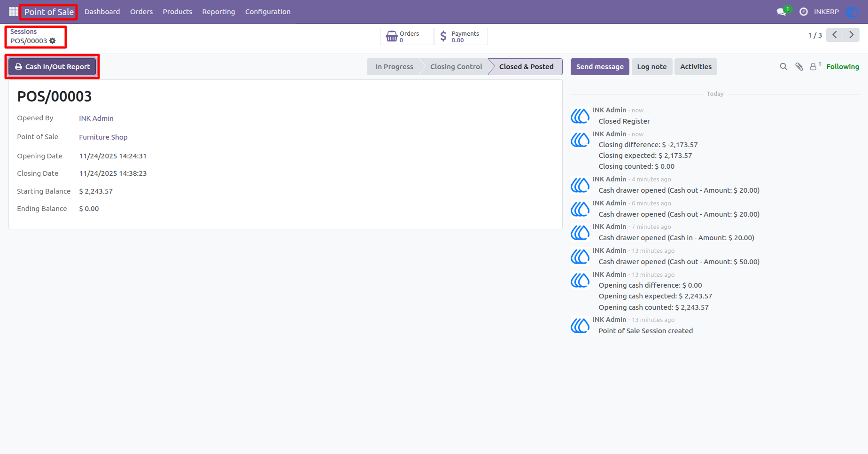Click Send message button
The height and width of the screenshot is (454, 868).
tap(600, 67)
